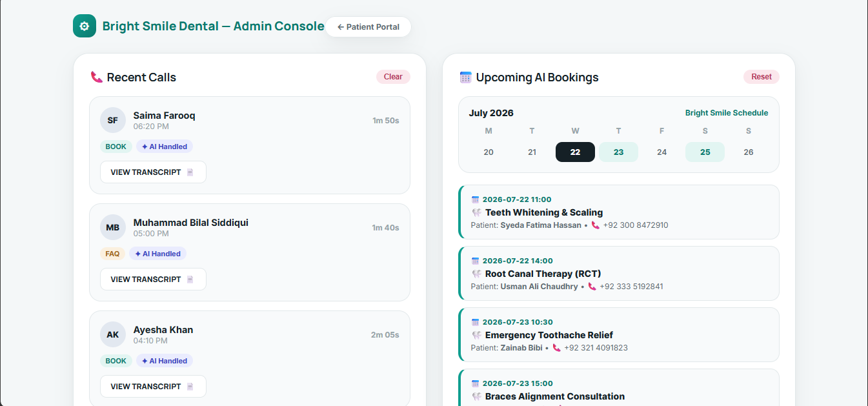Viewport: 868px width, 406px height.
Task: Click the AI Handled badge on Ayesha Khan's call
Action: 165,361
